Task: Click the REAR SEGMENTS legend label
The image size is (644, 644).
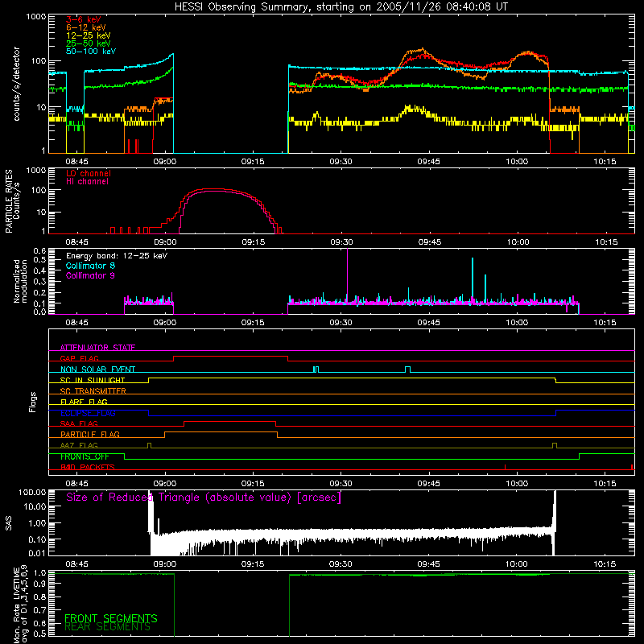Action: (x=108, y=627)
